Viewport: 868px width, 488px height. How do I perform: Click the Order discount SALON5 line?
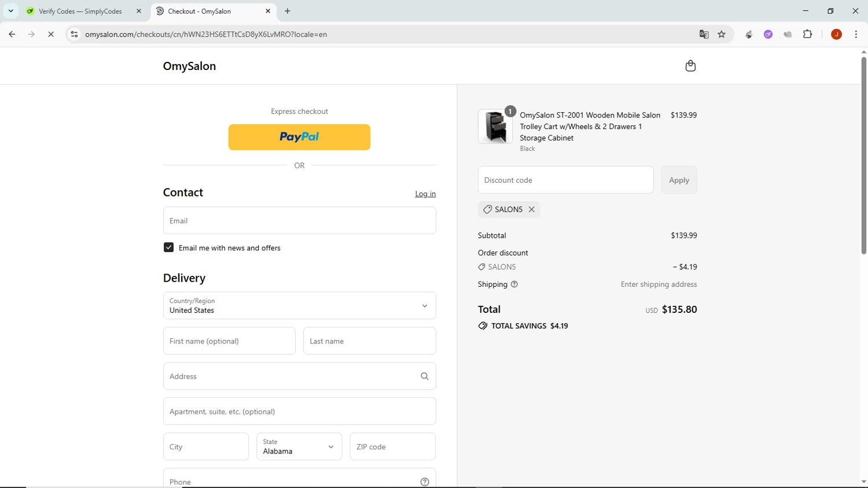coord(587,267)
